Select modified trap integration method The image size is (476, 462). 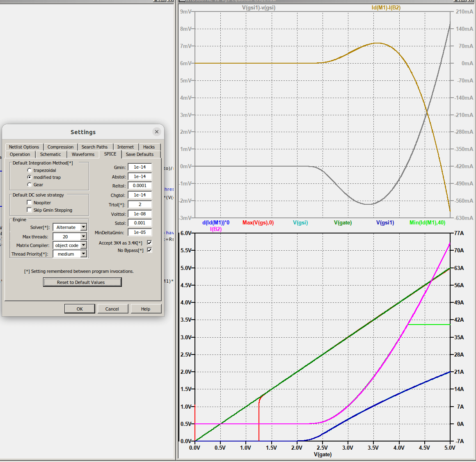30,177
